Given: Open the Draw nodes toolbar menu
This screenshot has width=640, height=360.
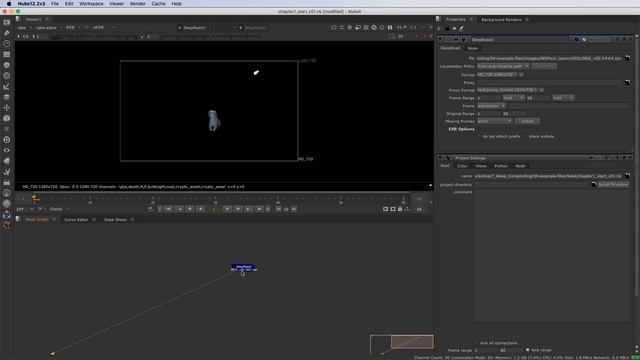Looking at the screenshot, I should 7,33.
